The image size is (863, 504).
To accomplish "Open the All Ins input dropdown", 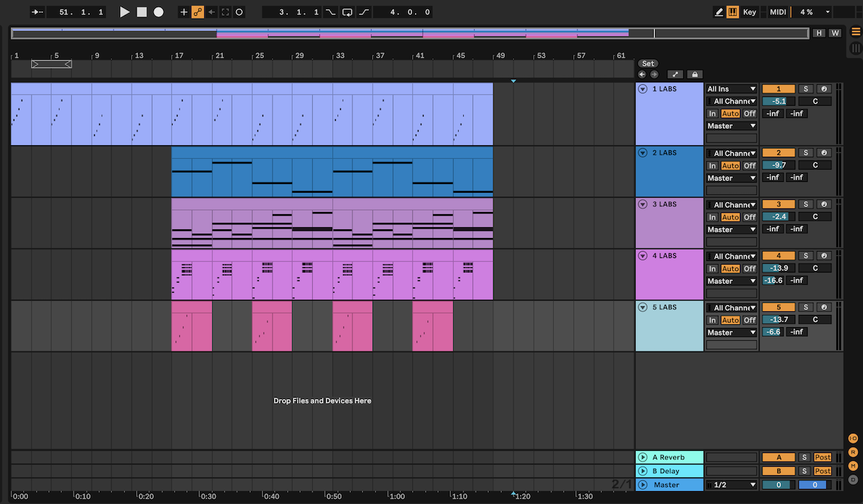I will [x=731, y=89].
